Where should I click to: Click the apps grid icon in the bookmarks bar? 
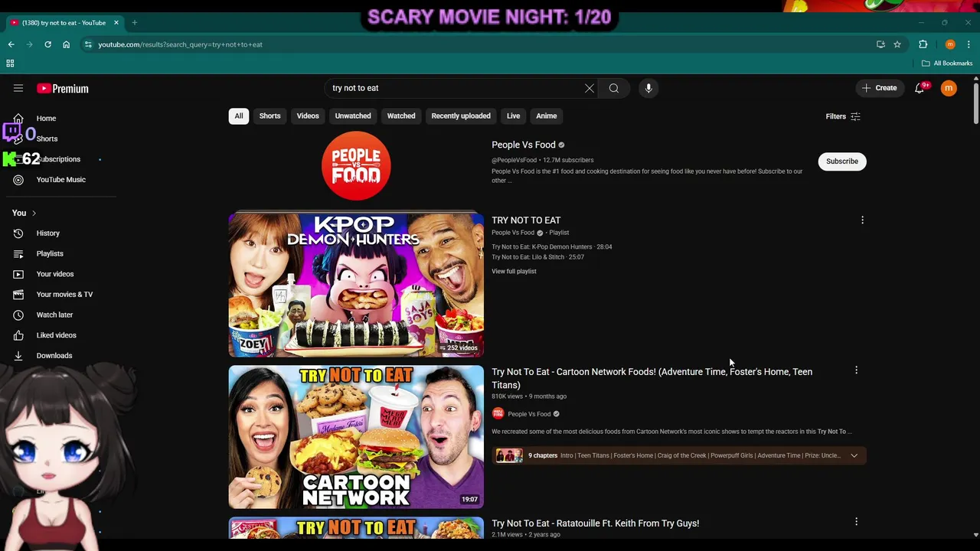(x=10, y=64)
